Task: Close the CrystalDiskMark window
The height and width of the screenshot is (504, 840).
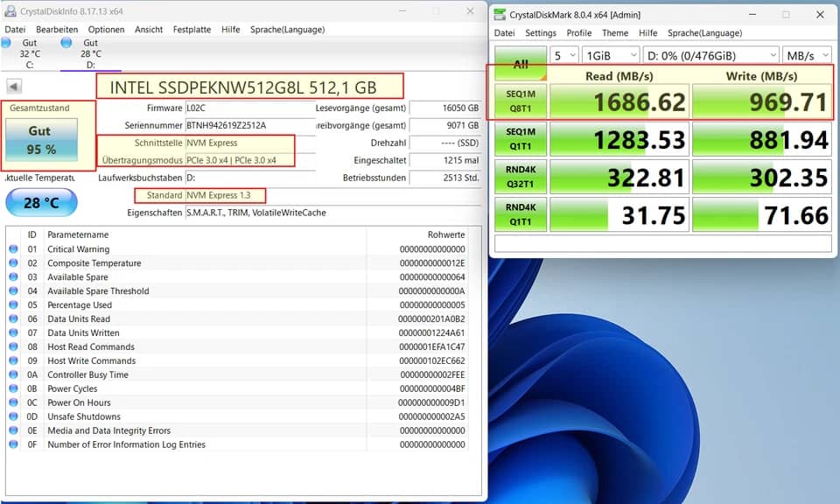Action: (x=820, y=15)
